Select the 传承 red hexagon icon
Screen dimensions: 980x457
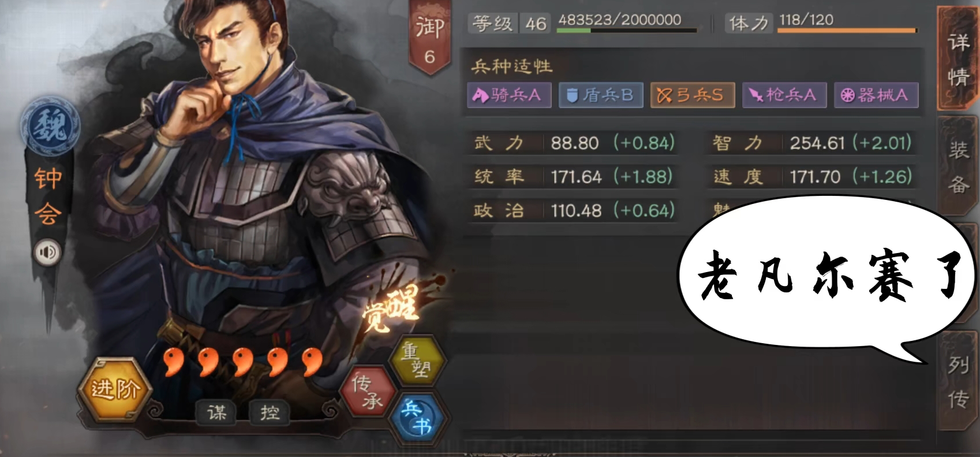pos(368,391)
